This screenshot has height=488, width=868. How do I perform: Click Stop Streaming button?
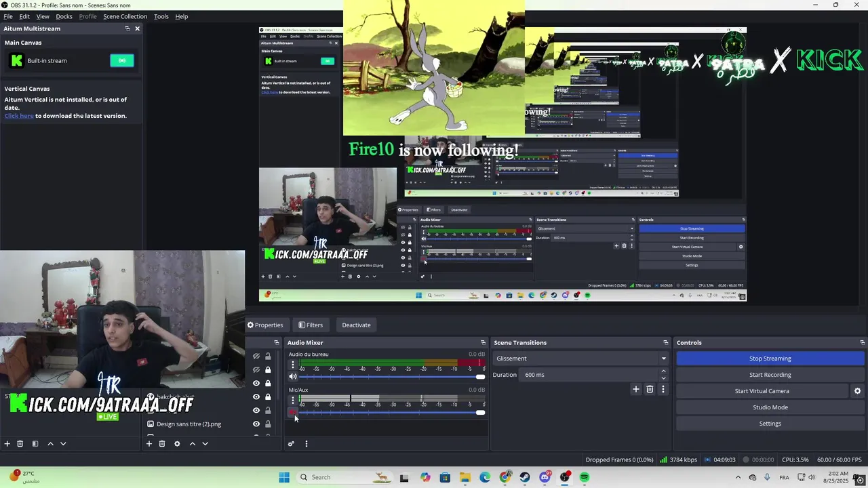[770, 359]
